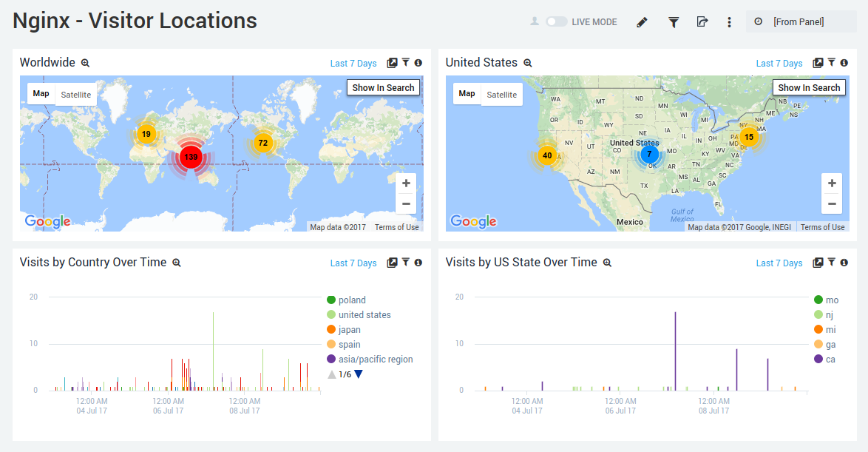Select Map view on Worldwide map

pyautogui.click(x=41, y=94)
